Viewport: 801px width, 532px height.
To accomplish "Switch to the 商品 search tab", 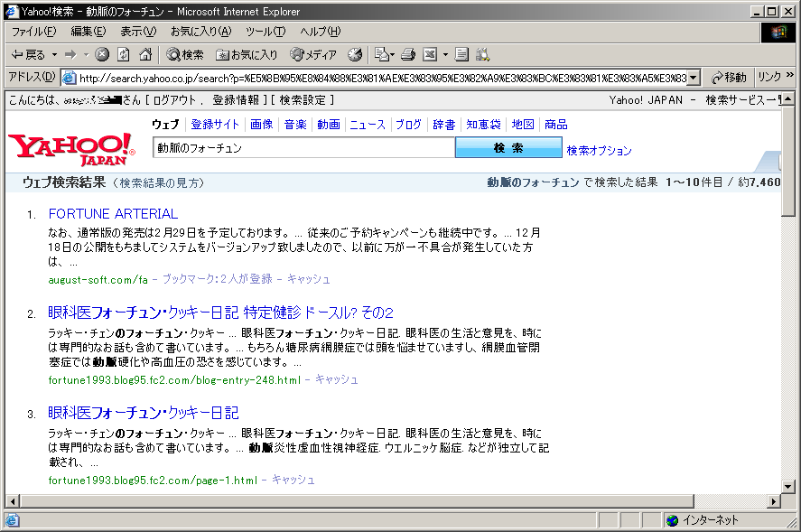I will (555, 124).
